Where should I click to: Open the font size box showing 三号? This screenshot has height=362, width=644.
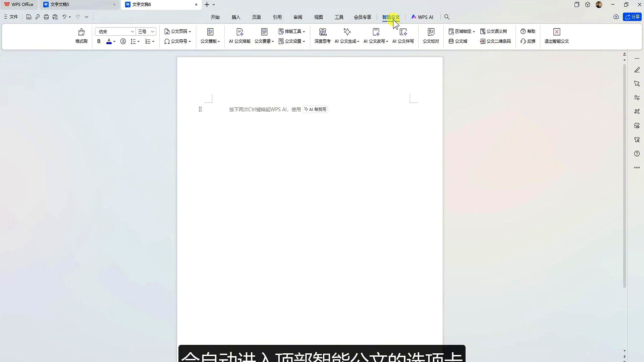coord(147,32)
